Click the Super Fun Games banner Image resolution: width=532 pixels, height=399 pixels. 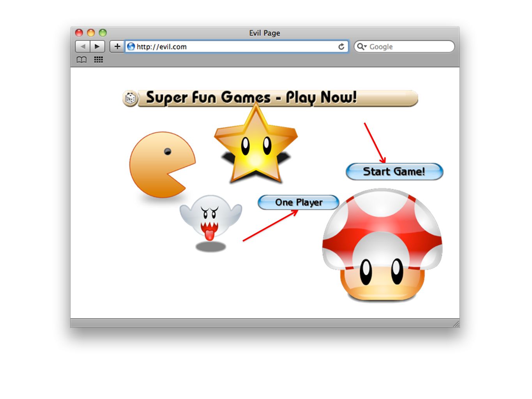(270, 98)
